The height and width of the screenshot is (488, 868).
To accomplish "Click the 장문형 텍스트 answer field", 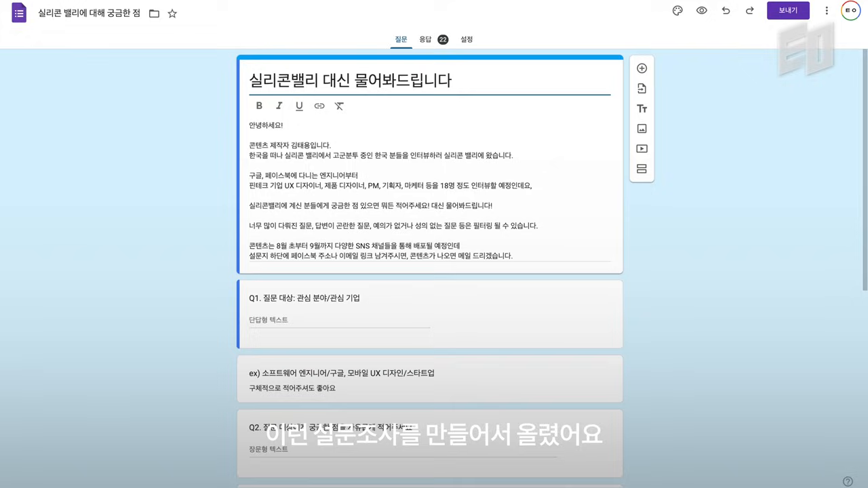I will (x=403, y=449).
